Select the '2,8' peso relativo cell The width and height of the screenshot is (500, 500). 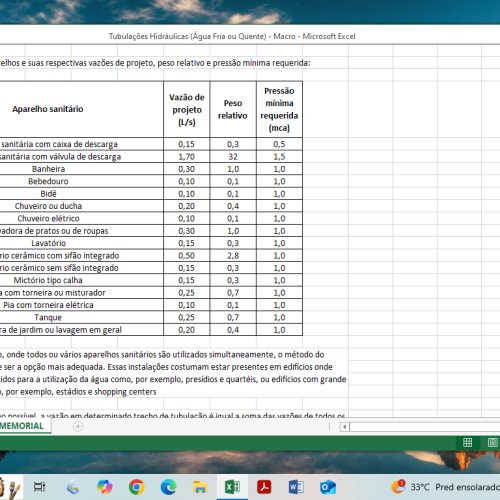pyautogui.click(x=233, y=256)
